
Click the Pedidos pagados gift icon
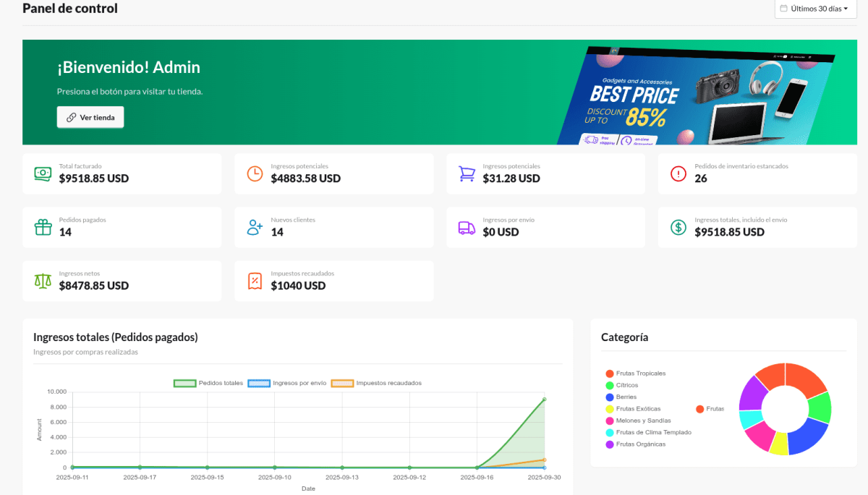point(43,227)
